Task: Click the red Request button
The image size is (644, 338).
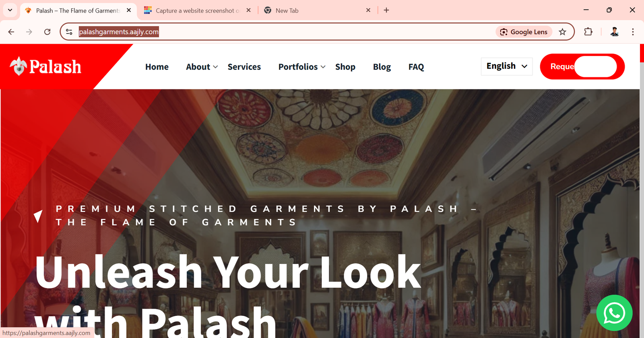Action: coord(582,66)
